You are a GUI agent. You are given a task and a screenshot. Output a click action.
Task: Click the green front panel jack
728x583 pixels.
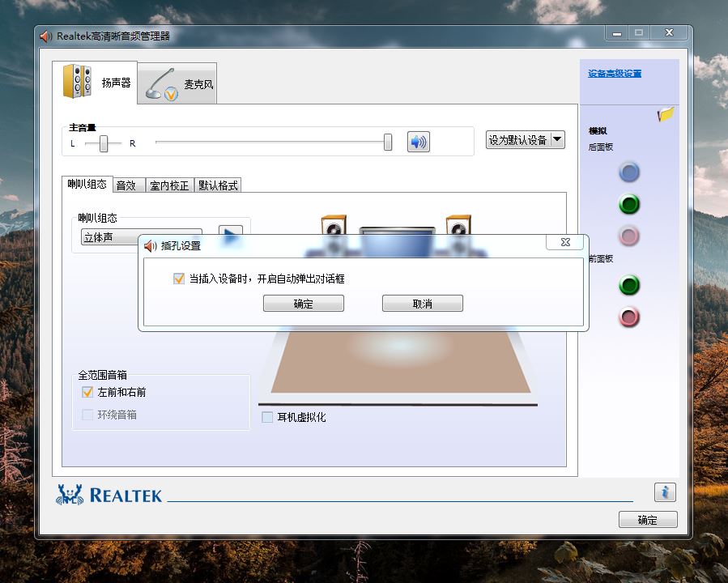(629, 285)
